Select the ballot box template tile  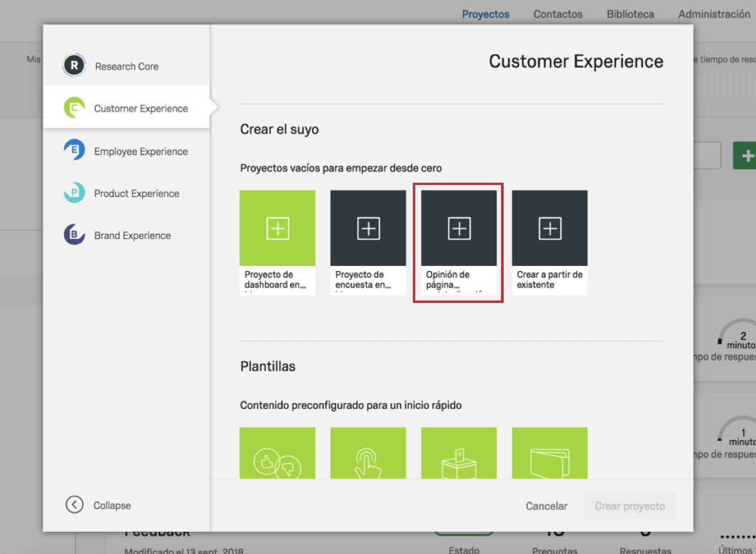tap(458, 452)
